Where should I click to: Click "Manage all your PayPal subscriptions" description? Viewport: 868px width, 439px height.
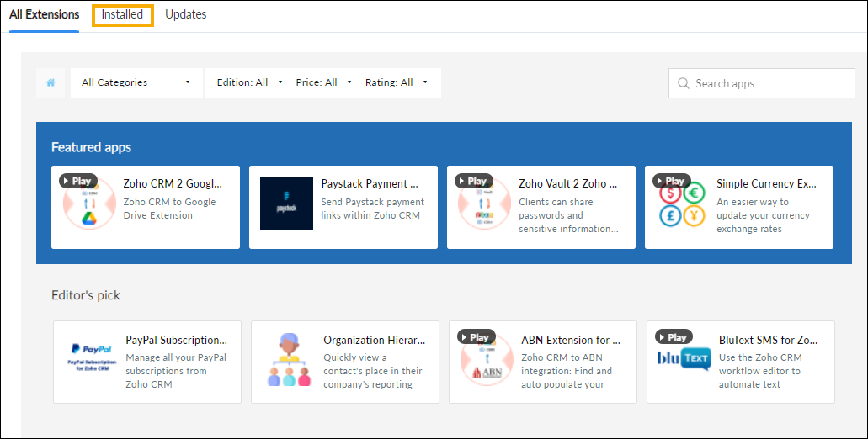(176, 371)
